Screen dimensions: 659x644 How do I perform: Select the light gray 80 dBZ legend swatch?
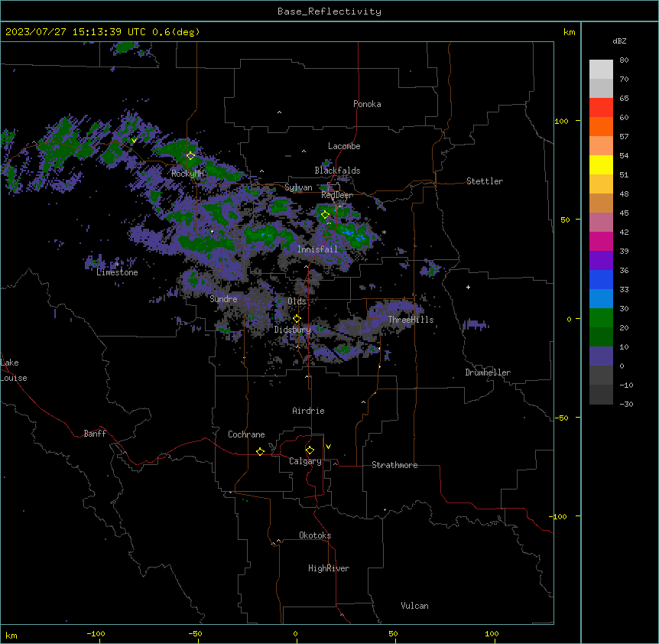click(601, 70)
